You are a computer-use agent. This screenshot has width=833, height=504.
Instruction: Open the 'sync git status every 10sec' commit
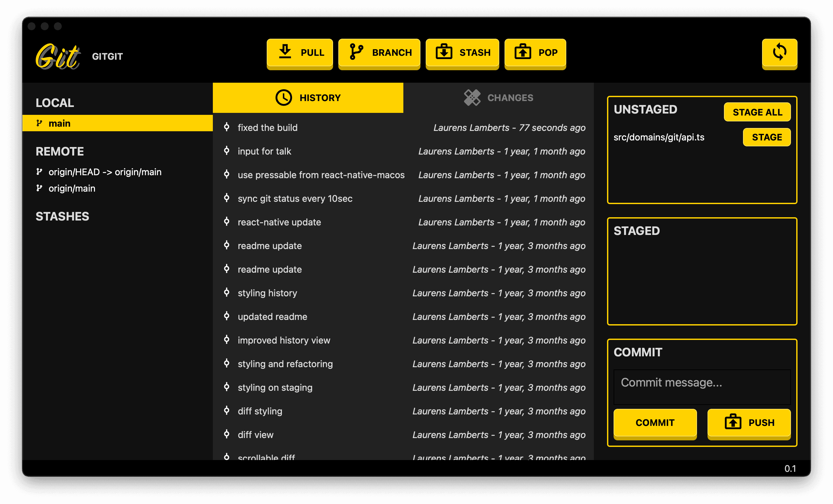pos(295,199)
